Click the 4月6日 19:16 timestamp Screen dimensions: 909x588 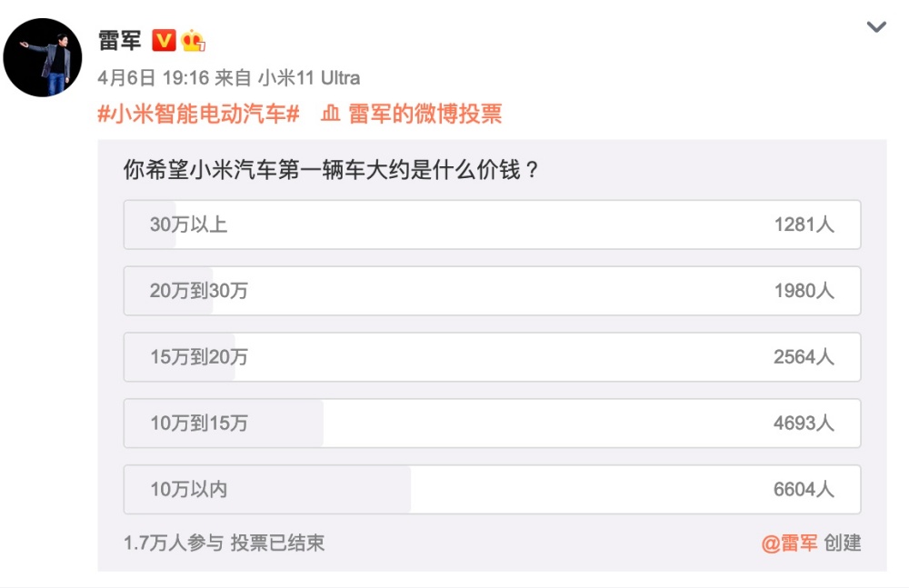(x=153, y=78)
